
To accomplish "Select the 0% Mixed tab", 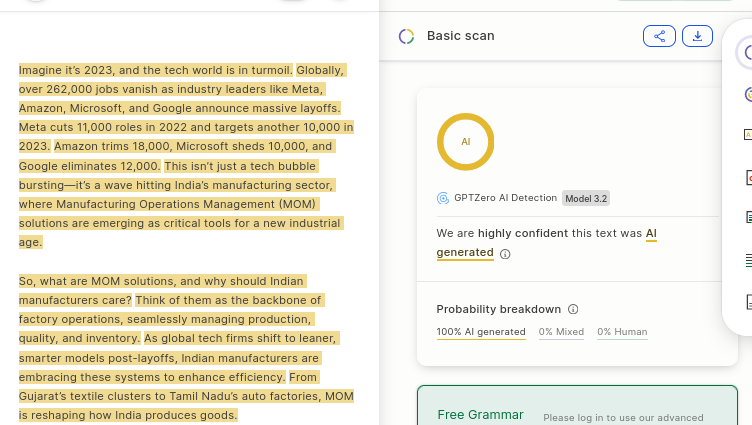I will (x=561, y=332).
